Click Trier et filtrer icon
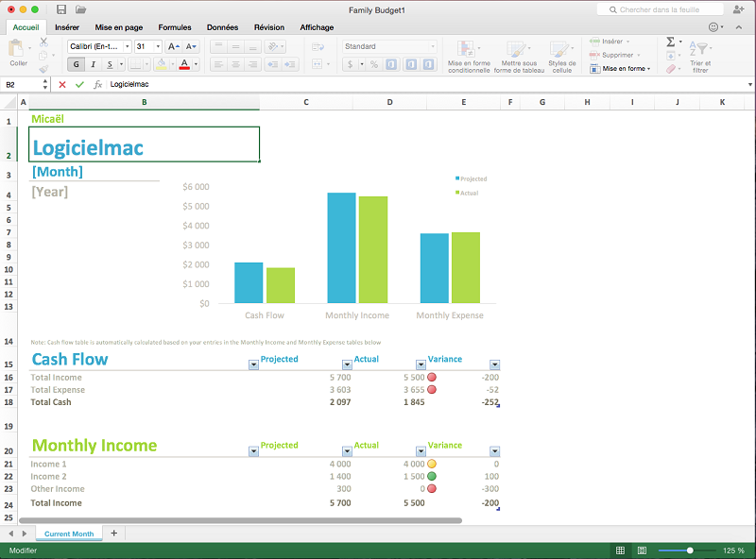This screenshot has height=559, width=756. click(700, 56)
